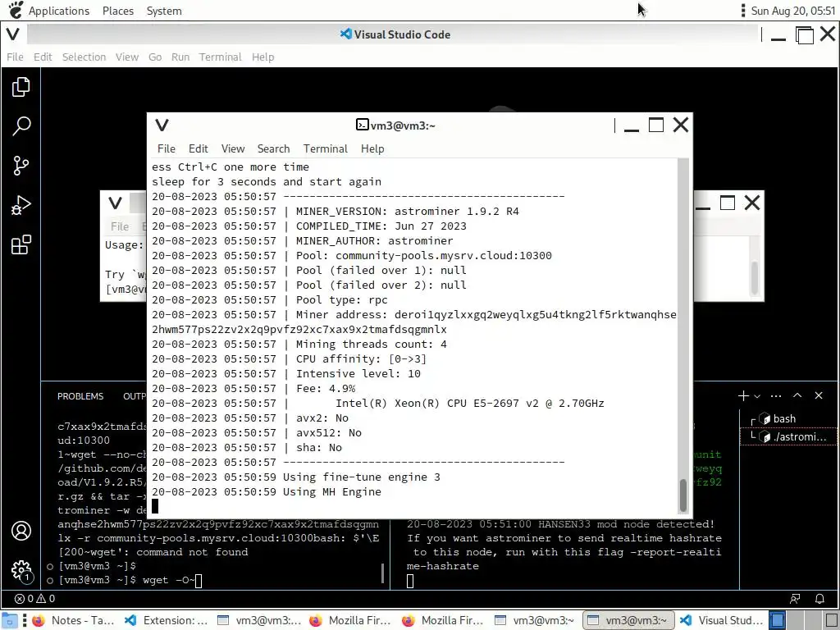Switch to the PROBLEMS panel tab
The image size is (840, 630).
80,396
